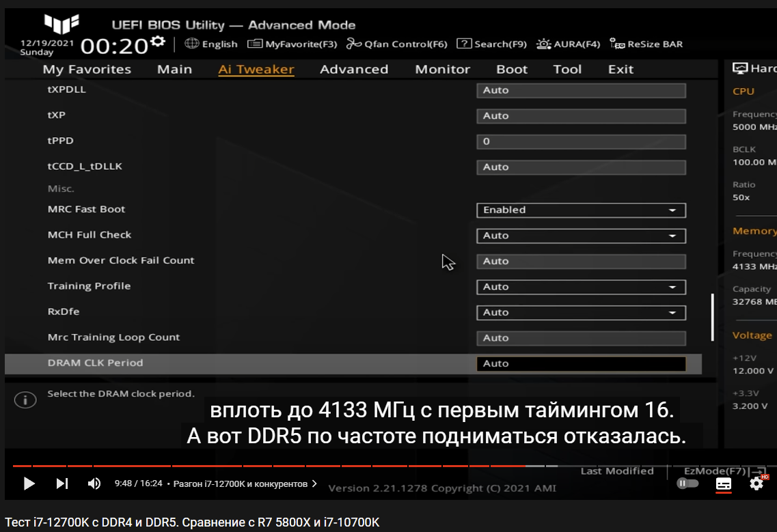
Task: Switch to EzMode(F7)
Action: (x=724, y=471)
